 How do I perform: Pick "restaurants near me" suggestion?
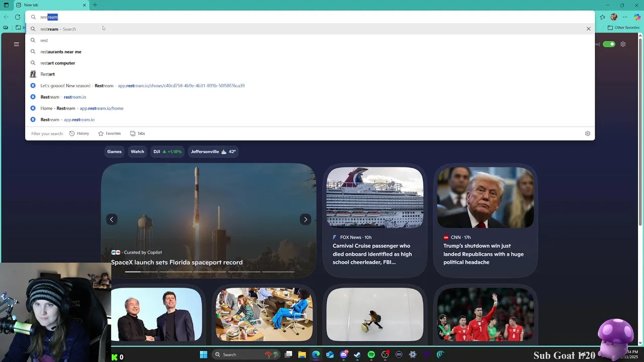309,51
